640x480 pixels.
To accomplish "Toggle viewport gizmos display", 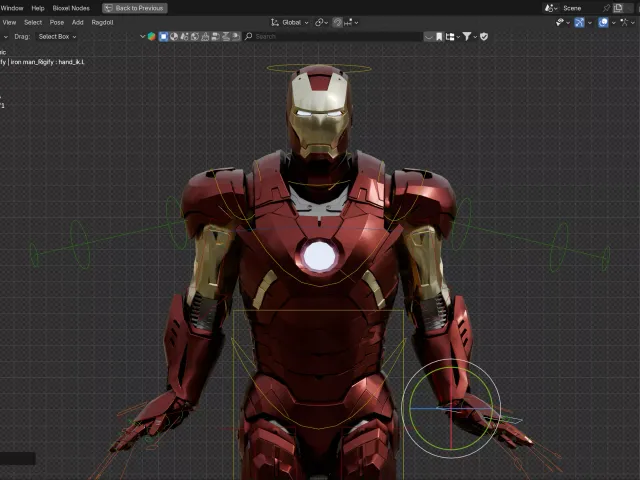I will point(579,22).
